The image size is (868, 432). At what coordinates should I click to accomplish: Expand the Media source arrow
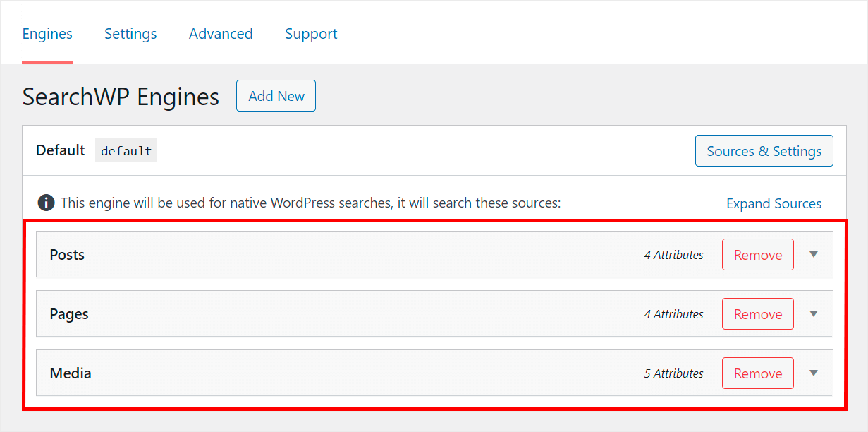pos(814,373)
